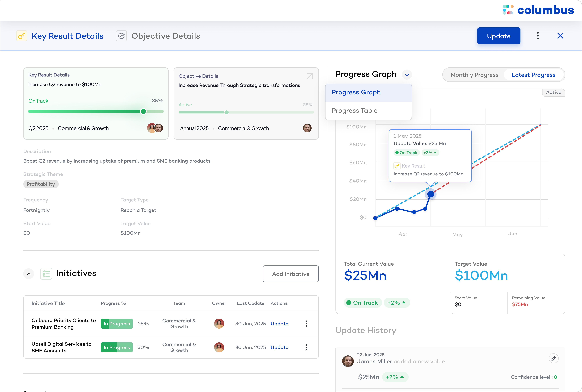Screen dimensions: 582x392
Task: Toggle the Progress Graph dropdown chevron
Action: 407,75
